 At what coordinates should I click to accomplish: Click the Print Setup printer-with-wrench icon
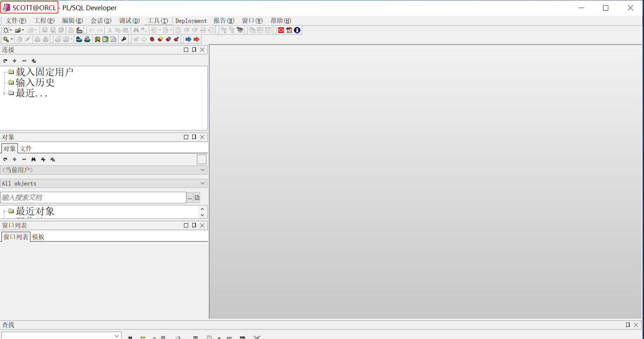80,30
